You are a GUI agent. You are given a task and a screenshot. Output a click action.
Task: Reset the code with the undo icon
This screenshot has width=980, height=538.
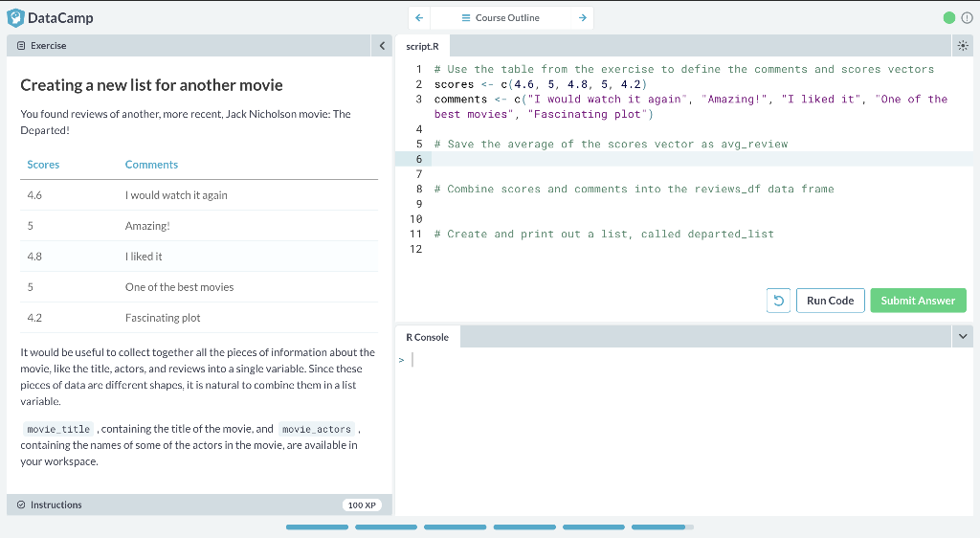coord(778,301)
